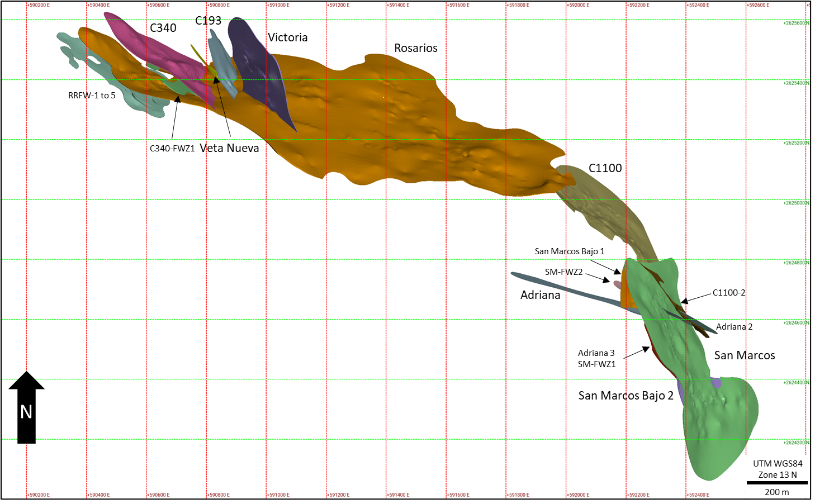Click the UTM WGS84 Zone 13 N text

point(777,469)
